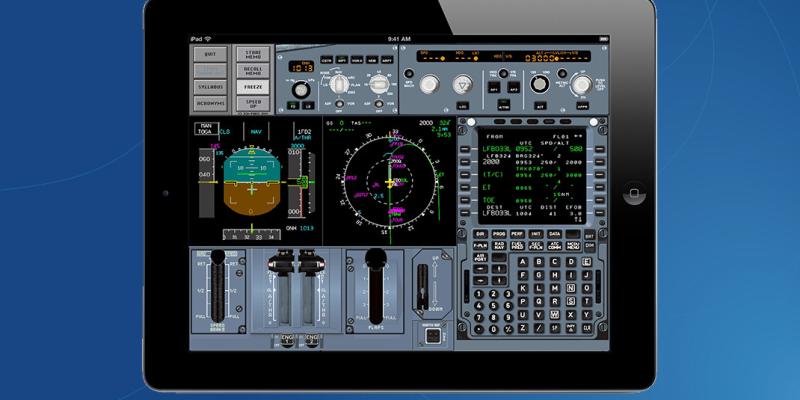Screen dimensions: 800x400
Task: Open the MCDU DIR page
Action: click(x=480, y=234)
